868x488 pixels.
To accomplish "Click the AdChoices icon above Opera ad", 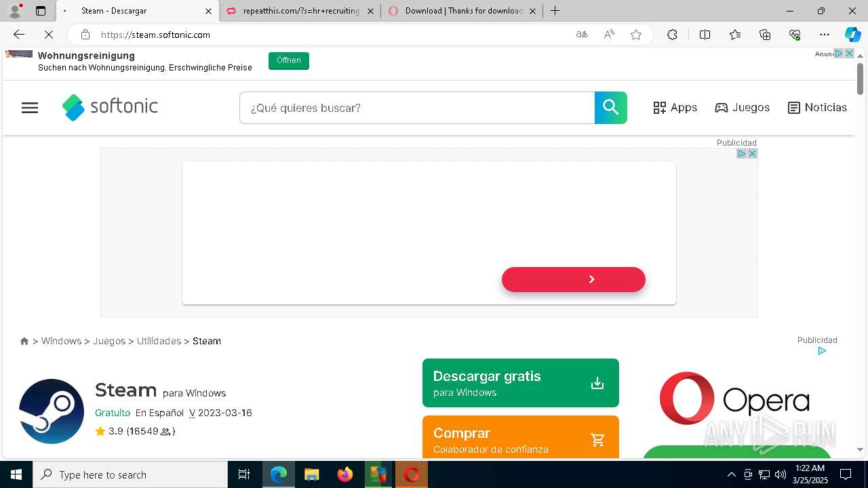I will [x=822, y=351].
